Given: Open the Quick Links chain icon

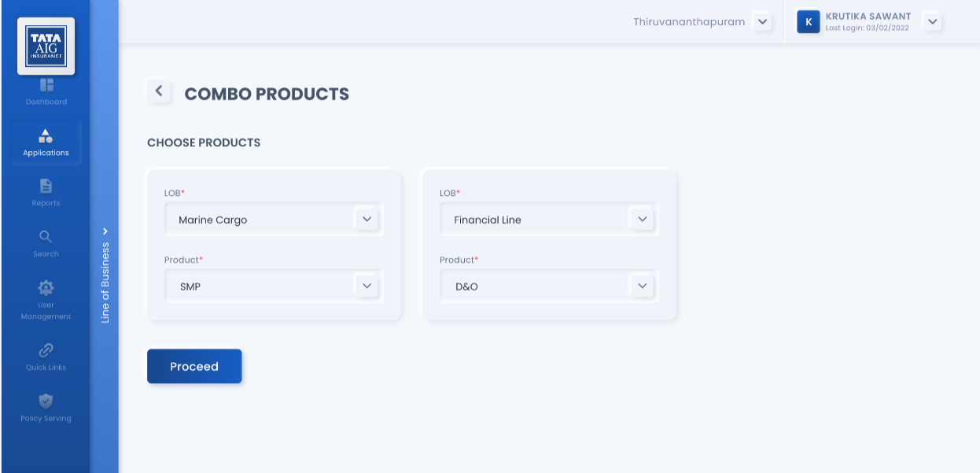Looking at the screenshot, I should (x=46, y=350).
